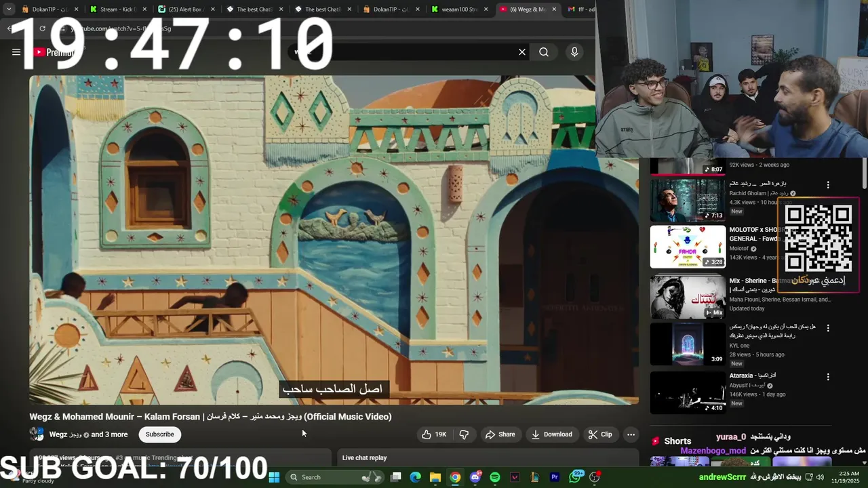Open the volume speaker tray icon
The width and height of the screenshot is (868, 488).
[x=820, y=477]
